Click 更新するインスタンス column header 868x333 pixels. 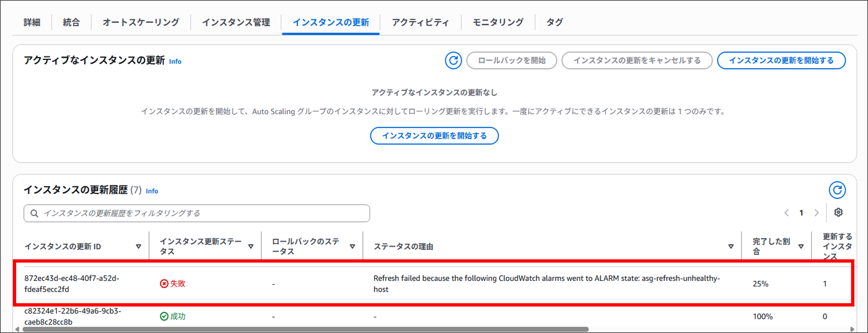point(837,246)
